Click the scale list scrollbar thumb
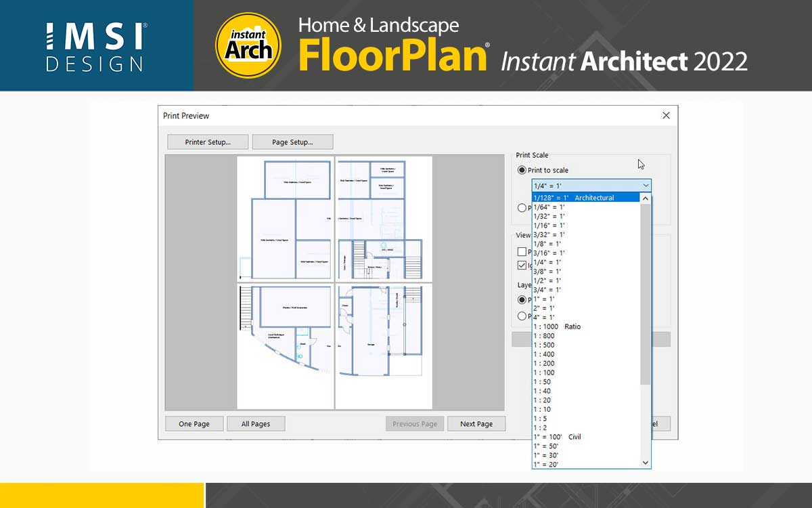Image resolution: width=812 pixels, height=508 pixels. point(646,294)
